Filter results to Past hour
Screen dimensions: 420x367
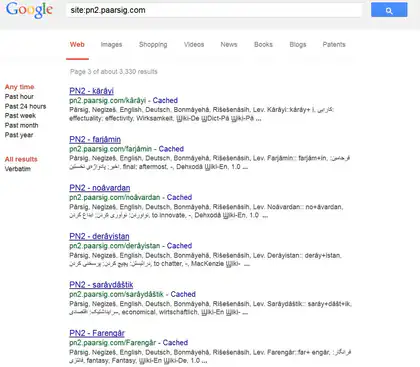(19, 97)
